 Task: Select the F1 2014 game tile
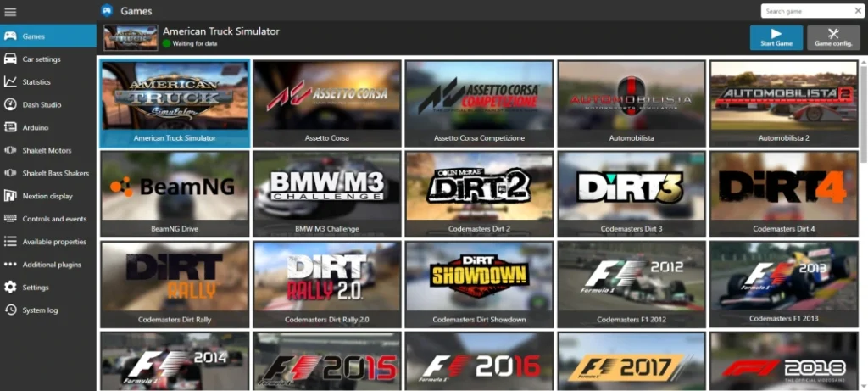point(175,361)
